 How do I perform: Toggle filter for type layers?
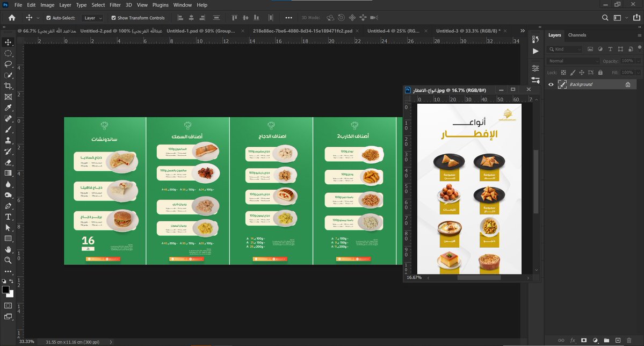coord(610,49)
